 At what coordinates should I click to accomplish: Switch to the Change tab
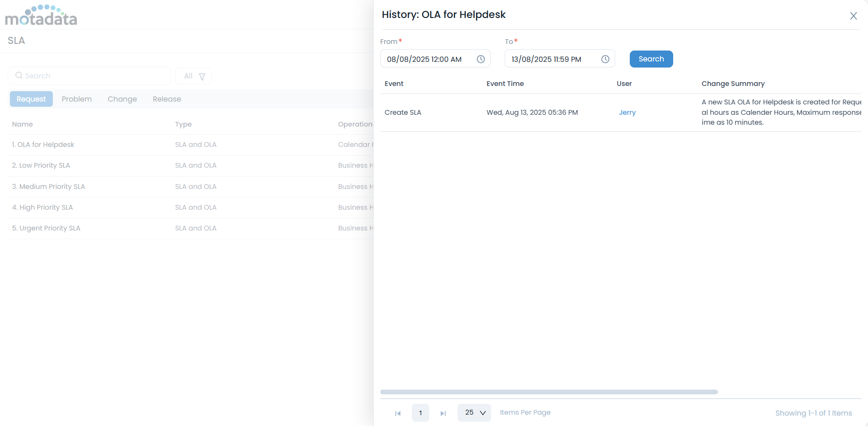coord(122,99)
